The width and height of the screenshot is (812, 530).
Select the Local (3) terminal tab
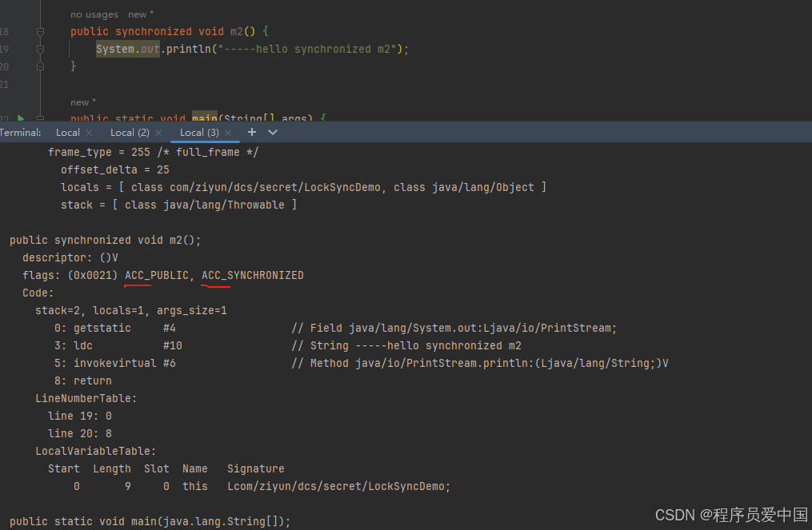[x=199, y=133]
